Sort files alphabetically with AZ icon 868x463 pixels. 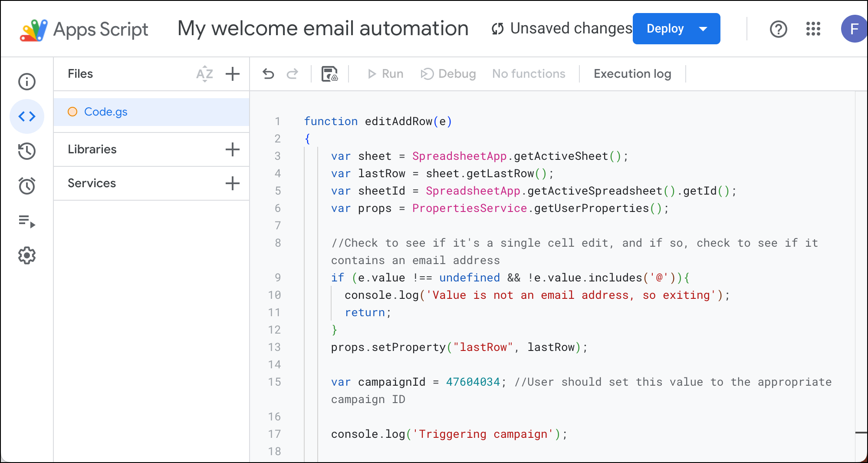[204, 74]
